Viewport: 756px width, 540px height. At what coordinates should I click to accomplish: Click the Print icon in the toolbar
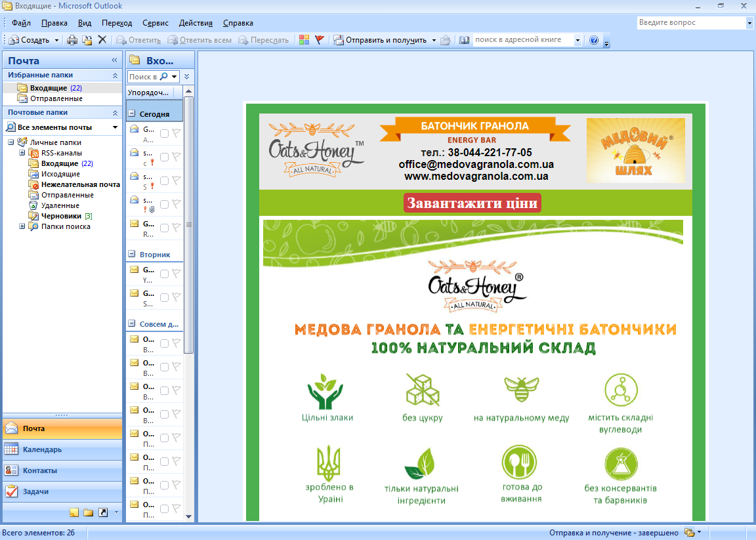click(72, 40)
